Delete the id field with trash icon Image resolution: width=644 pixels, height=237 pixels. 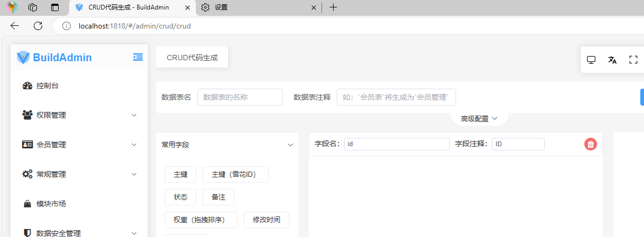591,144
